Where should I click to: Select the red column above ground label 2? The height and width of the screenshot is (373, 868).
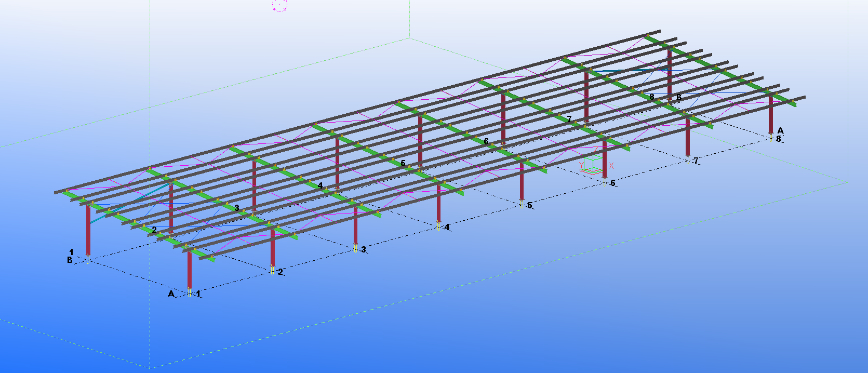(x=272, y=249)
